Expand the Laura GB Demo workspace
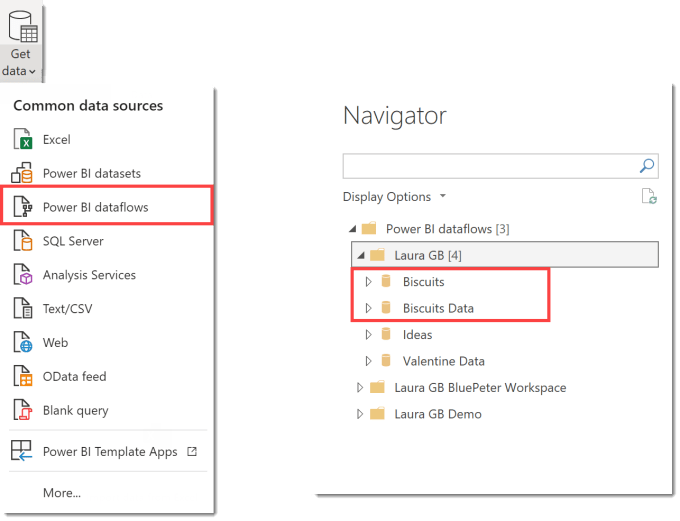This screenshot has height=521, width=680. (360, 414)
